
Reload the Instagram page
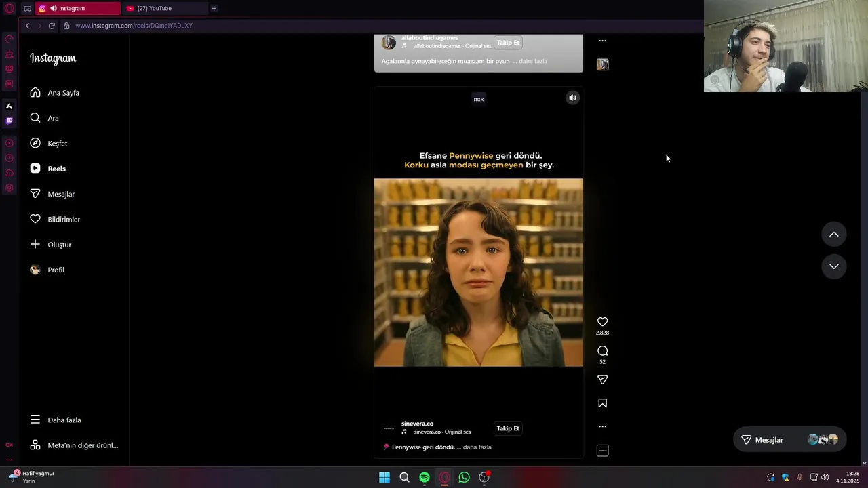pyautogui.click(x=52, y=26)
